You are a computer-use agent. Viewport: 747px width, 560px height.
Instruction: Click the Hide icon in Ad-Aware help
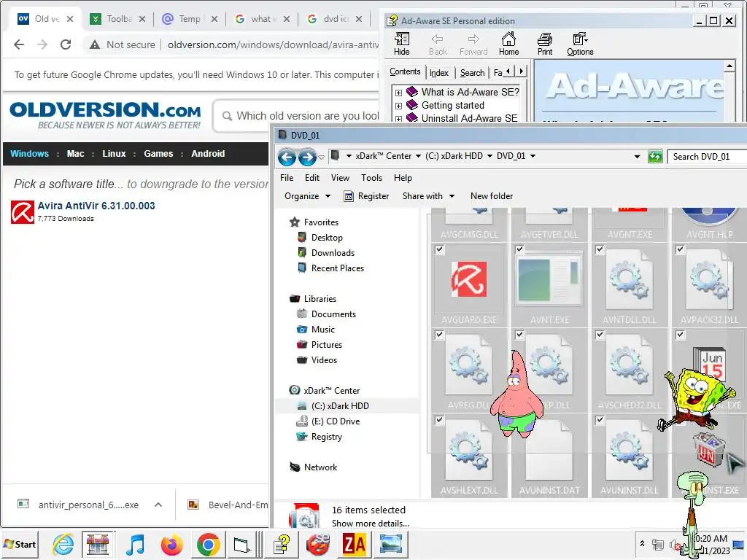(402, 44)
